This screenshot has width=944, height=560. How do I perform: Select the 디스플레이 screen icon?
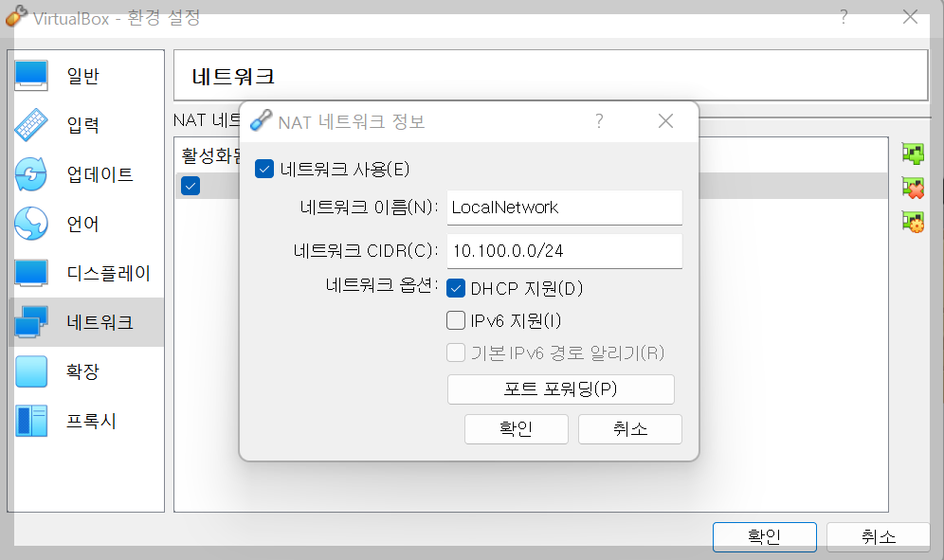point(31,273)
